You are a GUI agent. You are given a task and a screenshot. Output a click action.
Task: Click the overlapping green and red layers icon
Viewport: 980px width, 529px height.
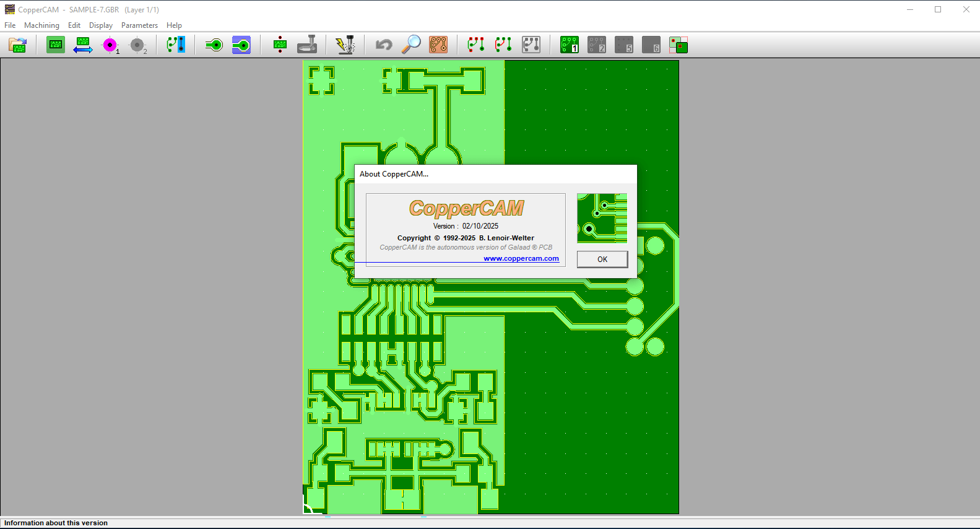[x=679, y=45]
